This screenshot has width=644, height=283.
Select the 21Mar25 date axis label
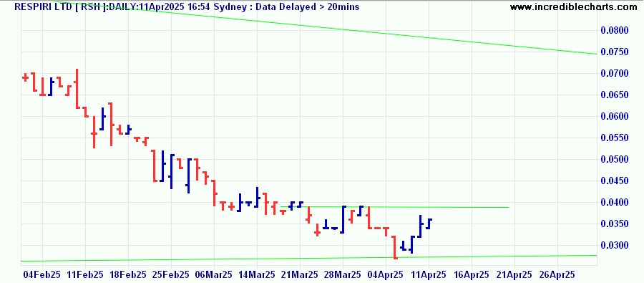pos(300,274)
